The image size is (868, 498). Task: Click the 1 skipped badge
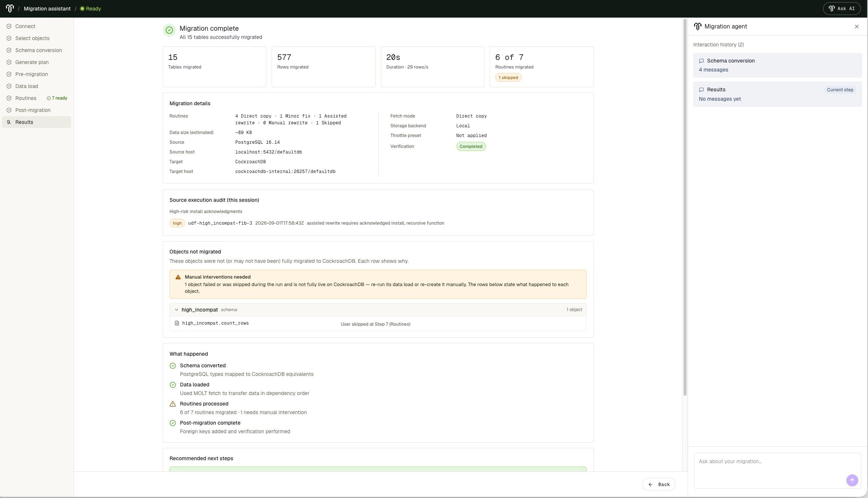click(508, 78)
